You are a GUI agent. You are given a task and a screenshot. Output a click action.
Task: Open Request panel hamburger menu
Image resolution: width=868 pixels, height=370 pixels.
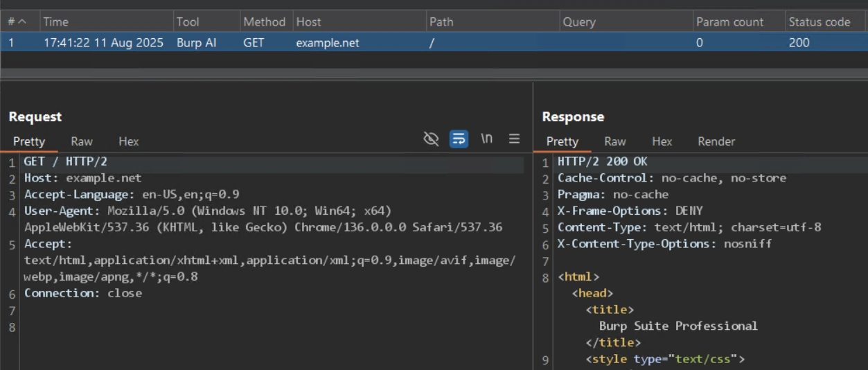pos(514,139)
